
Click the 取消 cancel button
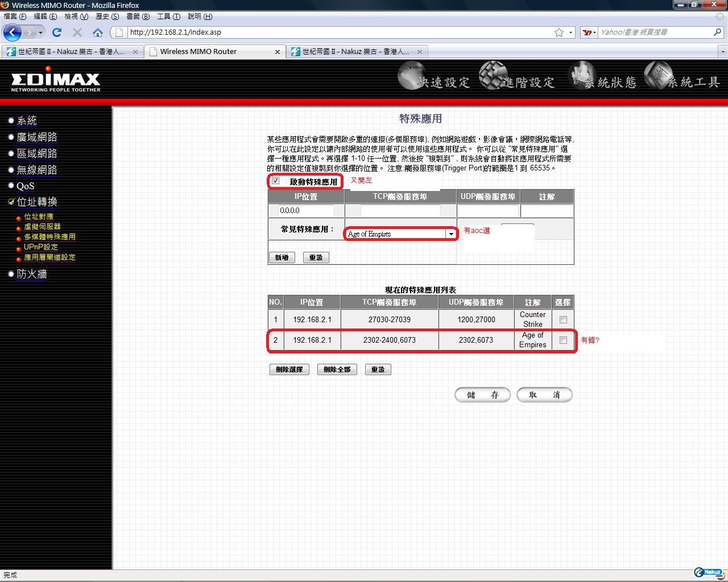[544, 395]
